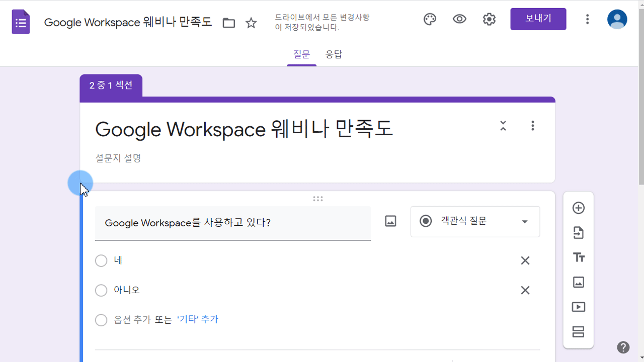
Task: Import questions from sidebar
Action: 579,233
